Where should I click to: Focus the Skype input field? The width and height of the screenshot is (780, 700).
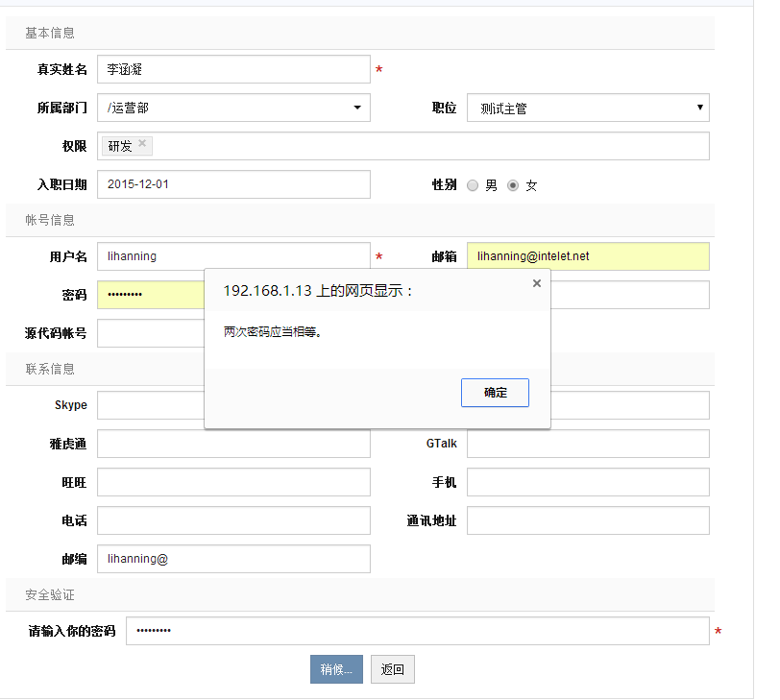click(149, 405)
